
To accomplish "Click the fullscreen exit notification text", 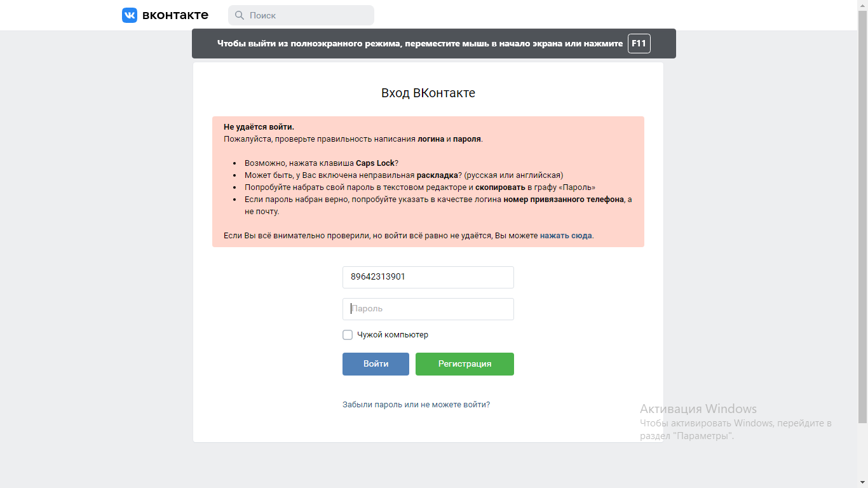I will coord(420,44).
